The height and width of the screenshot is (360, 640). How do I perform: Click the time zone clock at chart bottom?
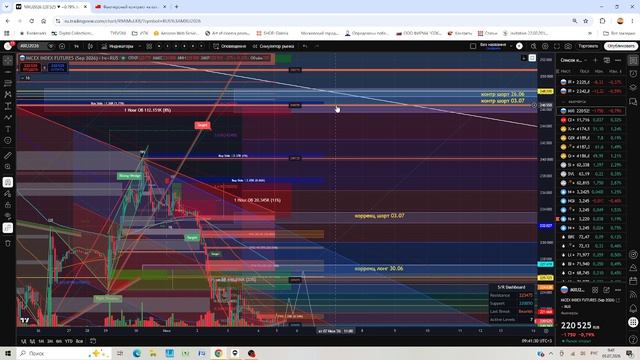point(536,341)
